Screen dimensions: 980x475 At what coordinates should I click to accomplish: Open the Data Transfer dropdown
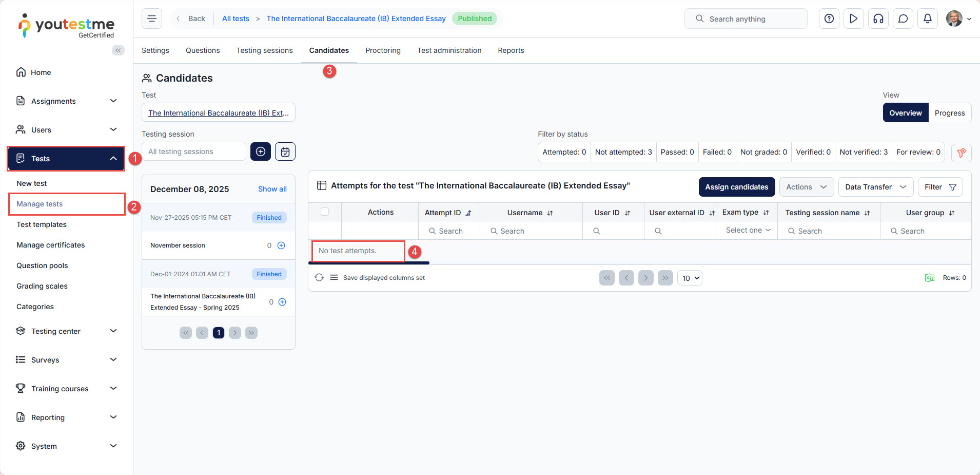(875, 187)
